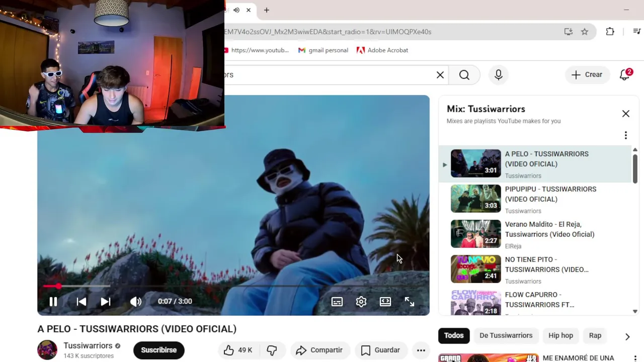Bookmark this page with the star
Screen dimensions: 644x362
tap(585, 32)
